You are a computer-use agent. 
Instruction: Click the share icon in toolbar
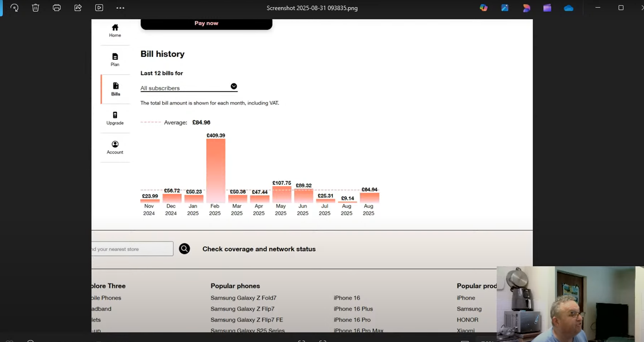pyautogui.click(x=78, y=8)
